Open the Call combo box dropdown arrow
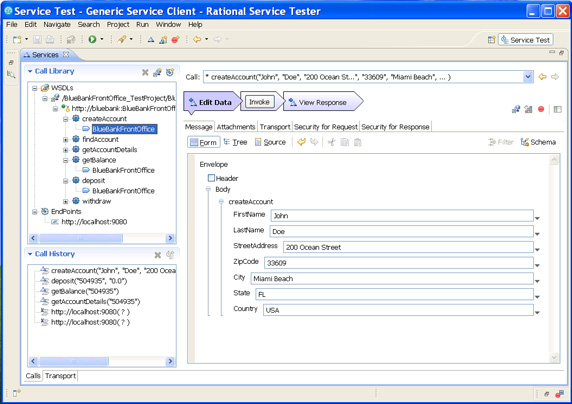The image size is (572, 404). (x=527, y=77)
